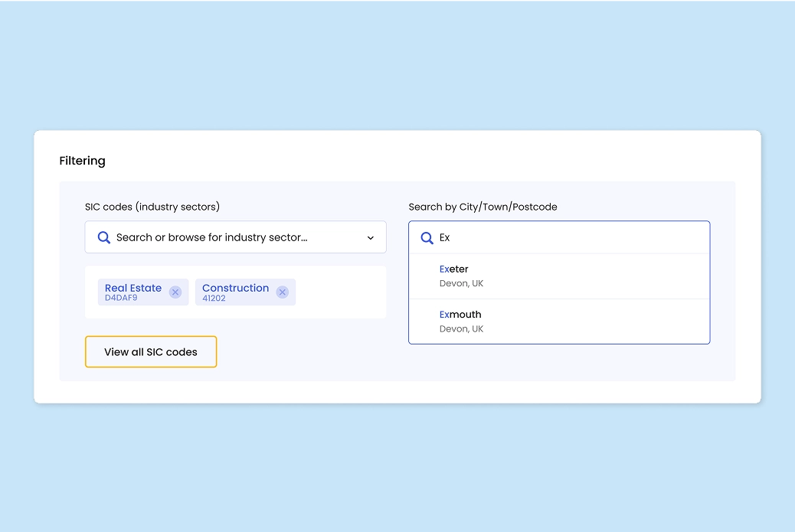The height and width of the screenshot is (532, 795).
Task: Select the Exeter suggestion
Action: tap(454, 269)
